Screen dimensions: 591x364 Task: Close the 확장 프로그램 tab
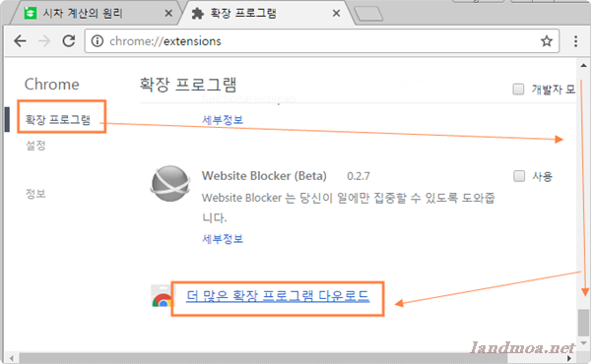tap(336, 14)
